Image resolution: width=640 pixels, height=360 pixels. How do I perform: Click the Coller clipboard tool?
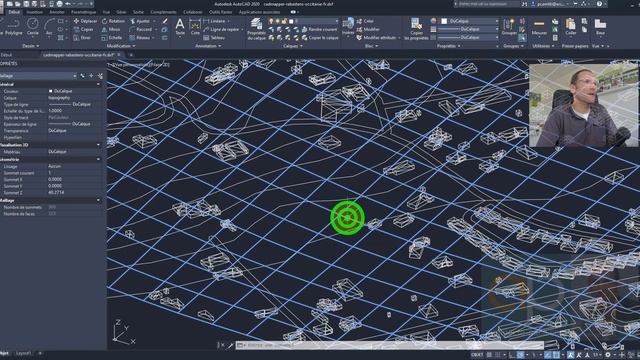(x=570, y=27)
